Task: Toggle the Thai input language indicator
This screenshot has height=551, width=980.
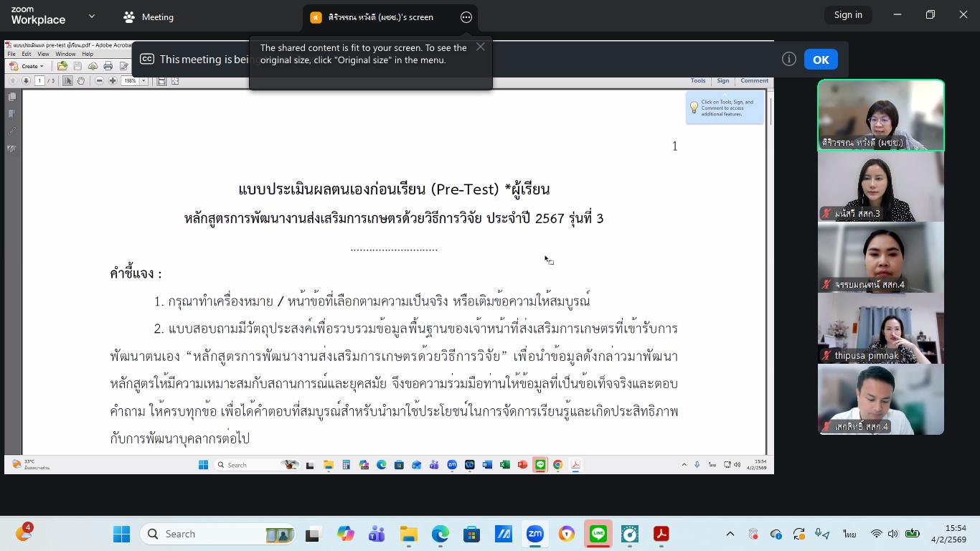Action: click(849, 534)
